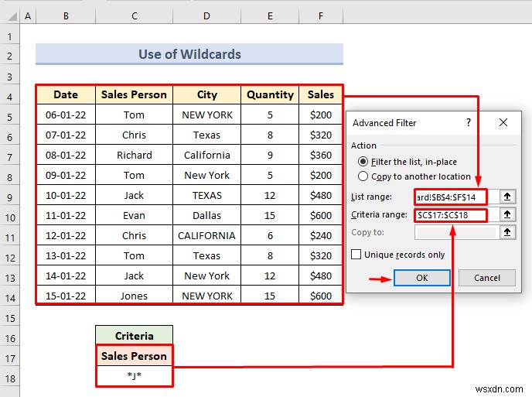
Task: Click the Sales header cell
Action: click(321, 94)
